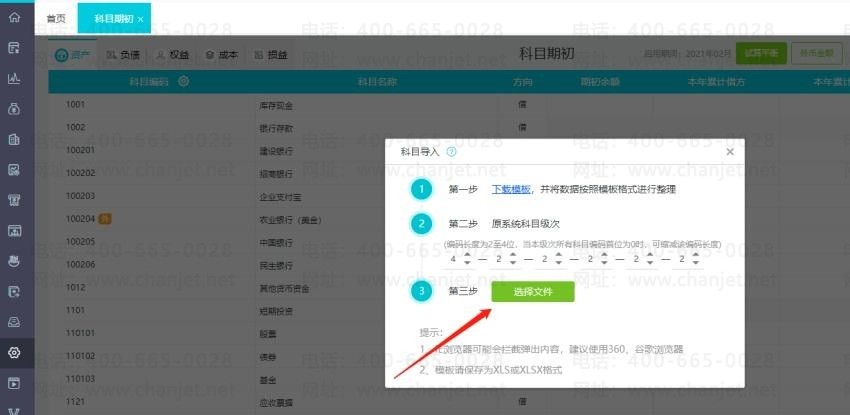Open the clipboard sidebar icon below money bag

click(x=15, y=140)
